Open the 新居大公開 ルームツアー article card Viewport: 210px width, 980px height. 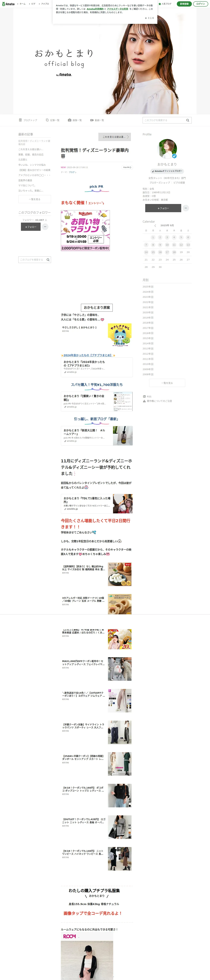(97, 436)
